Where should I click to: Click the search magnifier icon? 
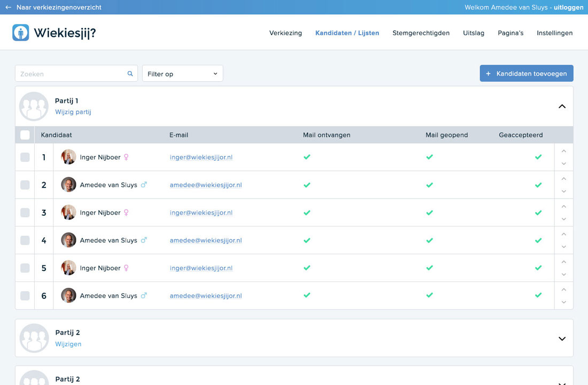pos(130,74)
